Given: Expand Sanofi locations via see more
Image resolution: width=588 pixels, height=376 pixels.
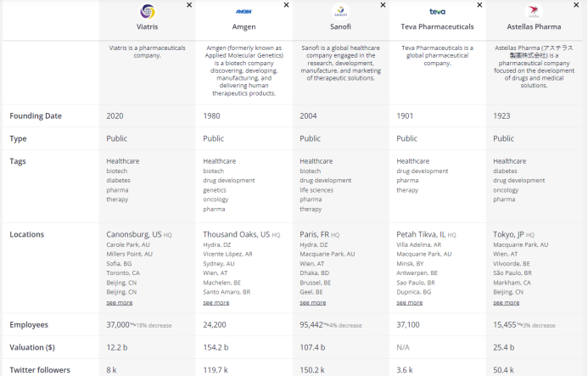Looking at the screenshot, I should pyautogui.click(x=312, y=302).
